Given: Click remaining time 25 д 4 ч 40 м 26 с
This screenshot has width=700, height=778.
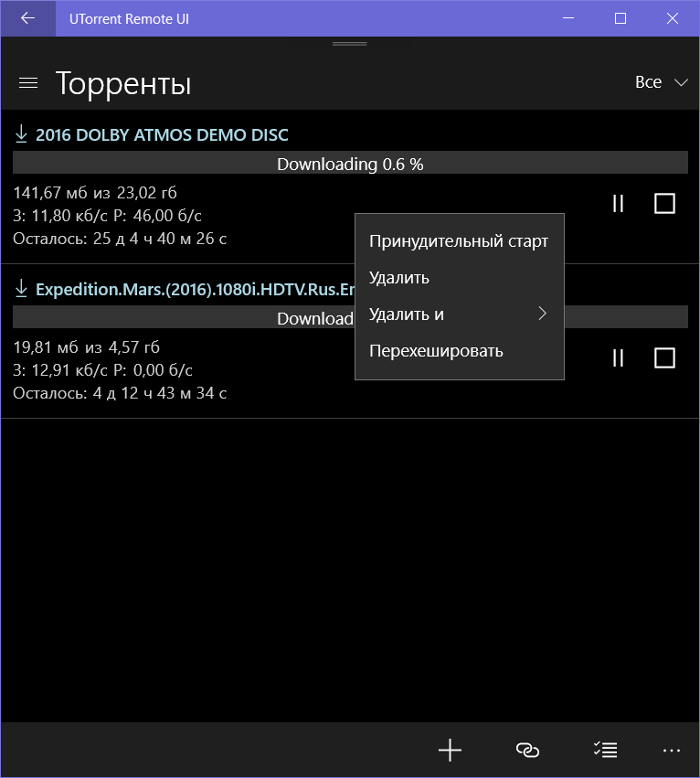Looking at the screenshot, I should [x=160, y=239].
